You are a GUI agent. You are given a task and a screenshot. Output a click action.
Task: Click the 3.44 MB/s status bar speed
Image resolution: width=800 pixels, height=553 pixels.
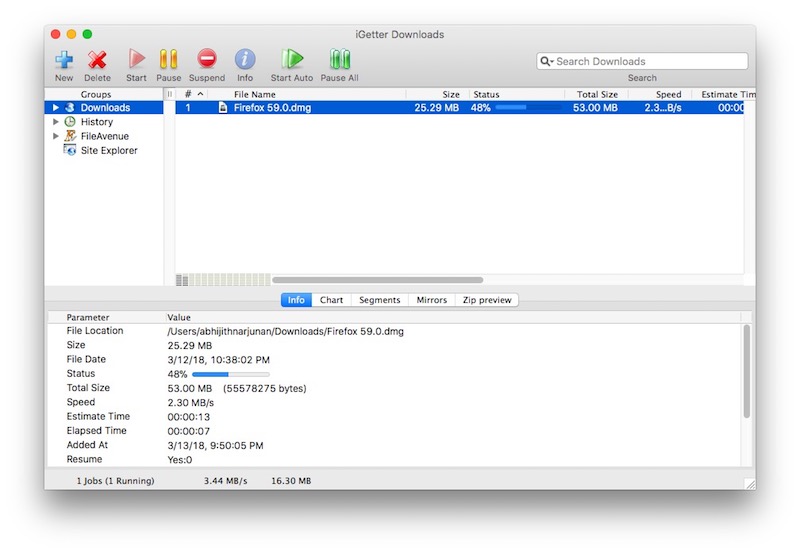(x=226, y=481)
